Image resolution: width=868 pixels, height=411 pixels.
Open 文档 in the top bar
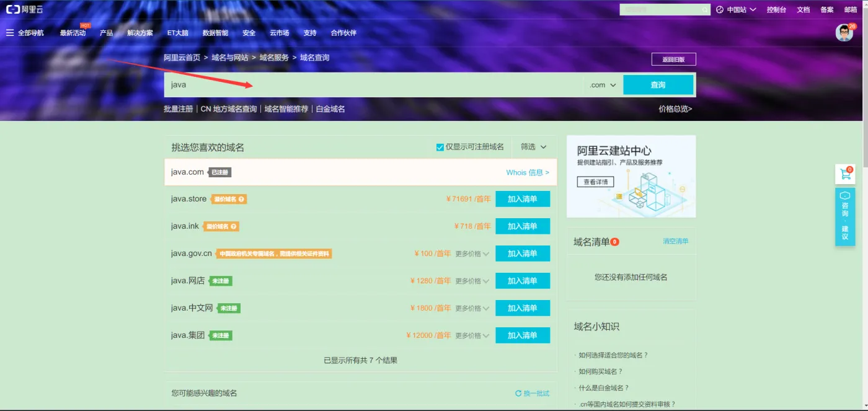click(x=804, y=10)
